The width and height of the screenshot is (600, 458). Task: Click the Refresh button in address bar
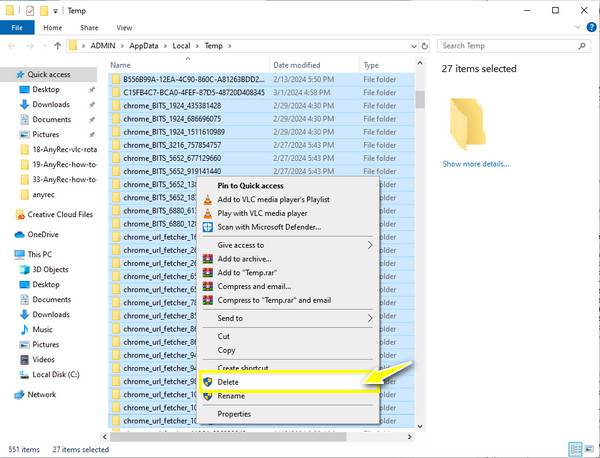click(x=424, y=46)
